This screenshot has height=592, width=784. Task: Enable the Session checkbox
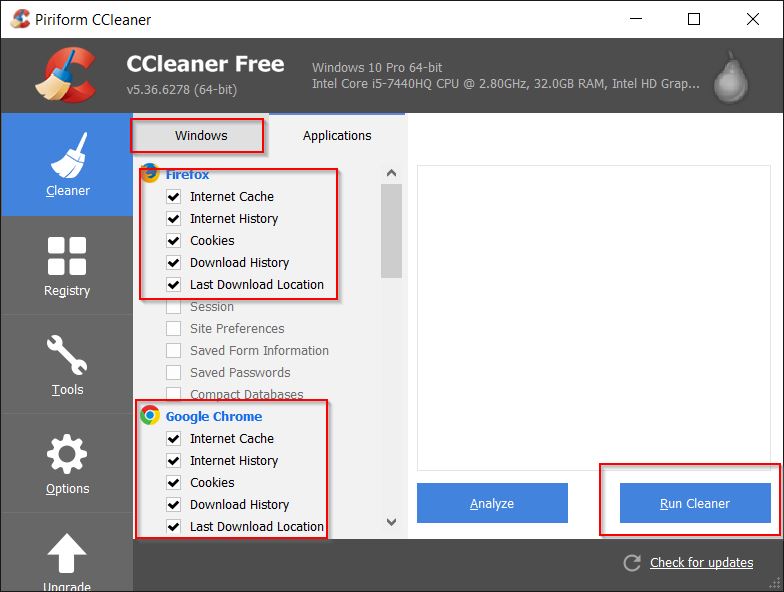(x=174, y=306)
